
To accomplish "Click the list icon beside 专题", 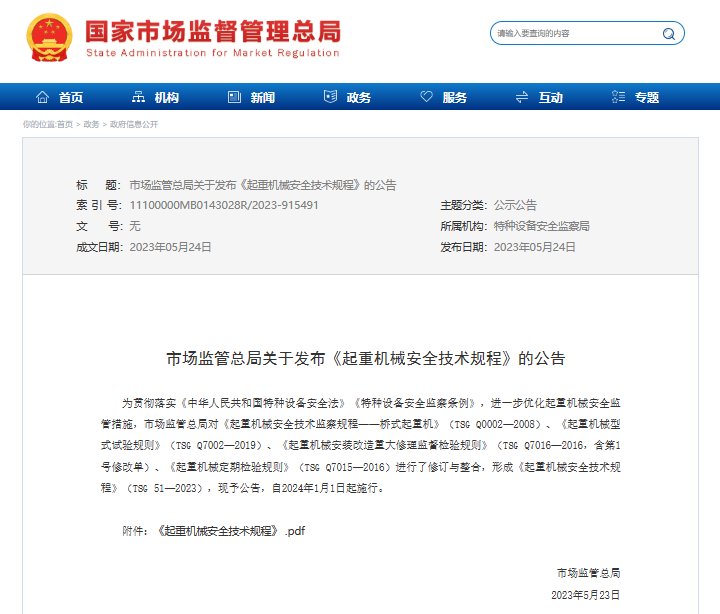I will [x=618, y=96].
